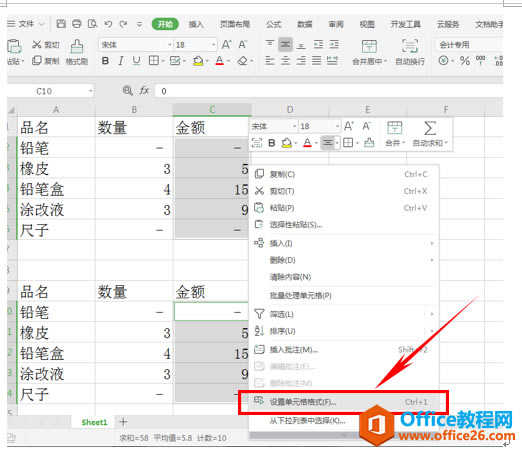Toggle Italic in the ribbon
Screen dimensions: 522x453
pyautogui.click(x=121, y=61)
